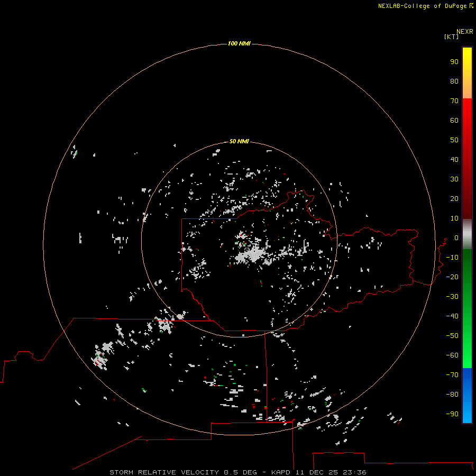The height and width of the screenshot is (476, 476).
Task: Click the -50 value on the velocity scale
Action: pos(452,336)
